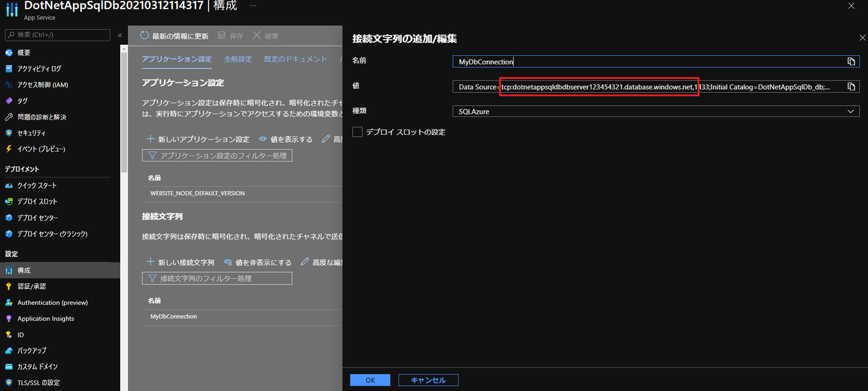This screenshot has width=868, height=391.
Task: Open デプロイ センター sidebar item
Action: coord(38,217)
